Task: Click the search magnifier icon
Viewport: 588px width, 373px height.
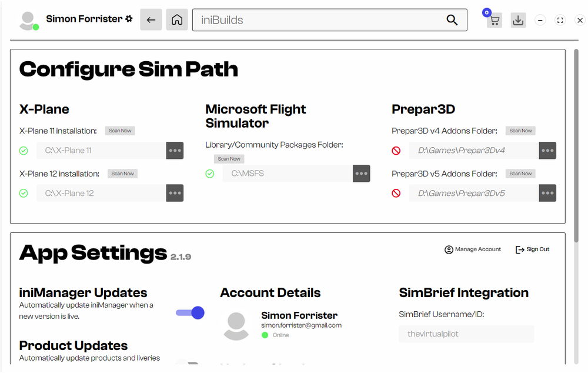Action: click(452, 20)
